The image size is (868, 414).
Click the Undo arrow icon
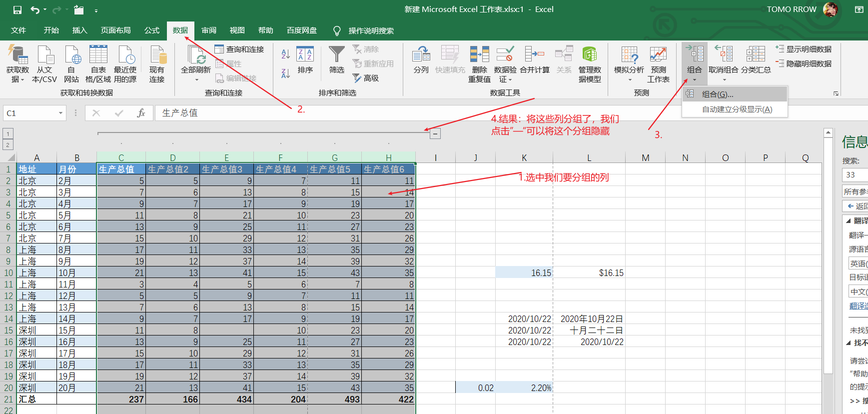(x=34, y=9)
